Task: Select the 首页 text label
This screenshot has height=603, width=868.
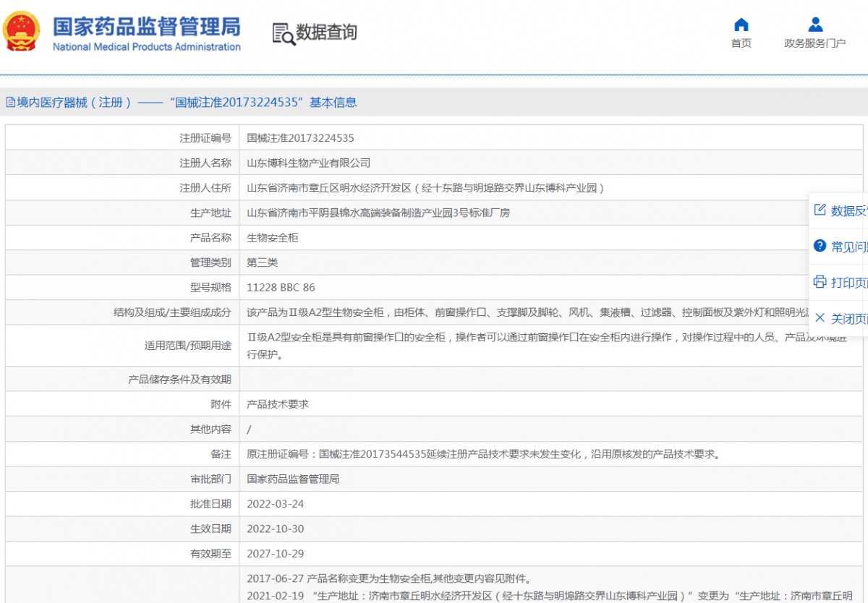Action: 741,43
